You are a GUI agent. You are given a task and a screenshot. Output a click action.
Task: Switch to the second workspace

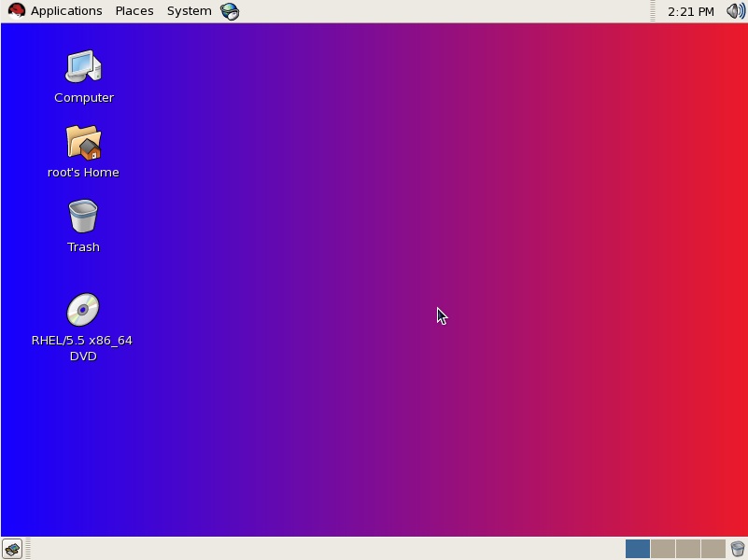tap(662, 549)
